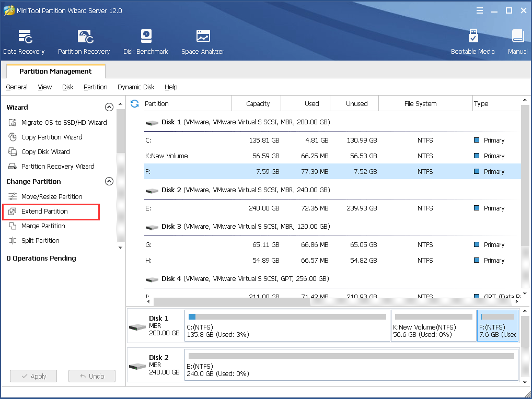Choose Split Partition
532x399 pixels.
tap(34, 240)
